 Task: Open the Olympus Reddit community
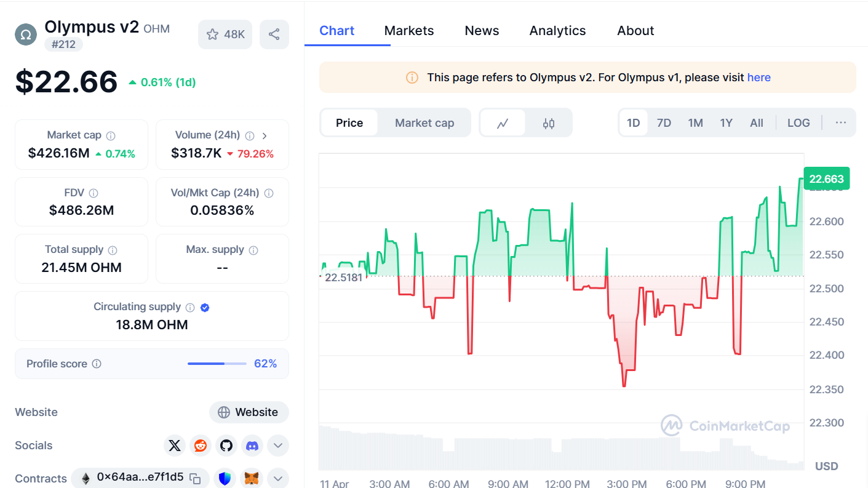pyautogui.click(x=200, y=445)
